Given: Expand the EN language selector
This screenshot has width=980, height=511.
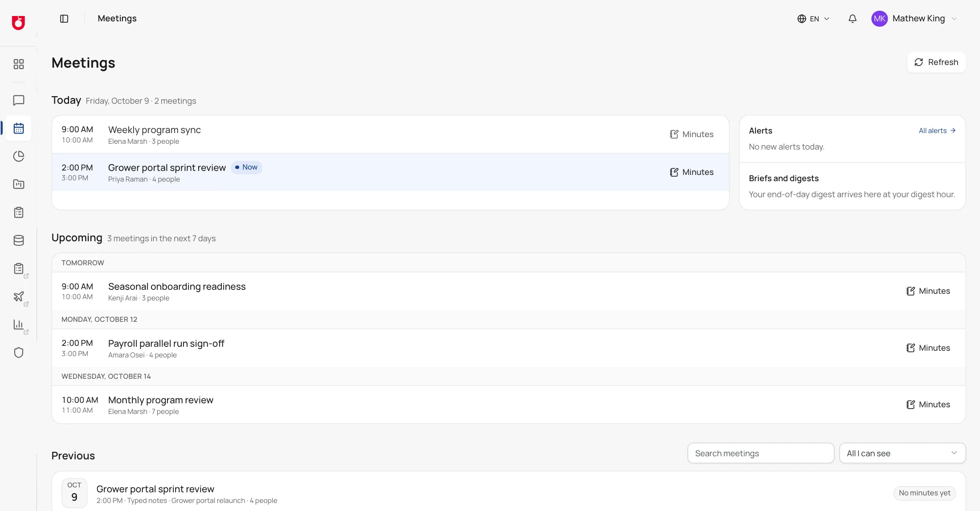Looking at the screenshot, I should click(813, 19).
